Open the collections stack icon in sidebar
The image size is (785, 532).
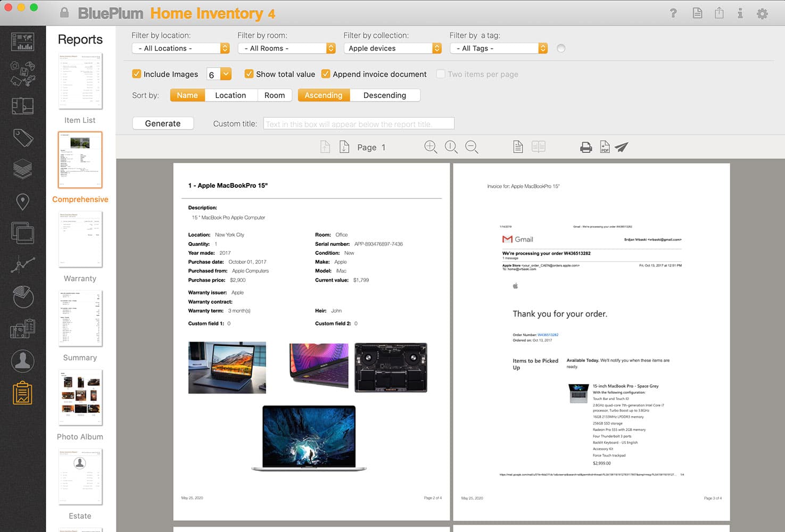point(22,169)
